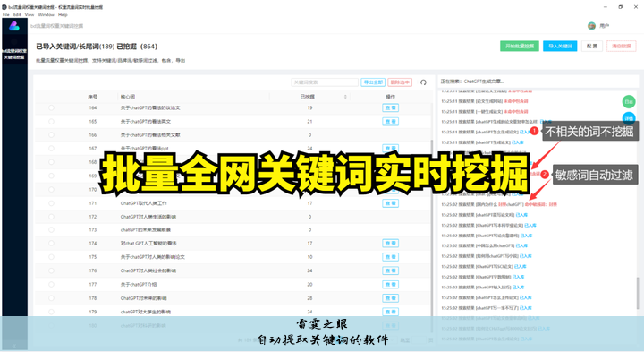The width and height of the screenshot is (644, 352).
Task: Select the checkbox for row 172
Action: [x=51, y=217]
